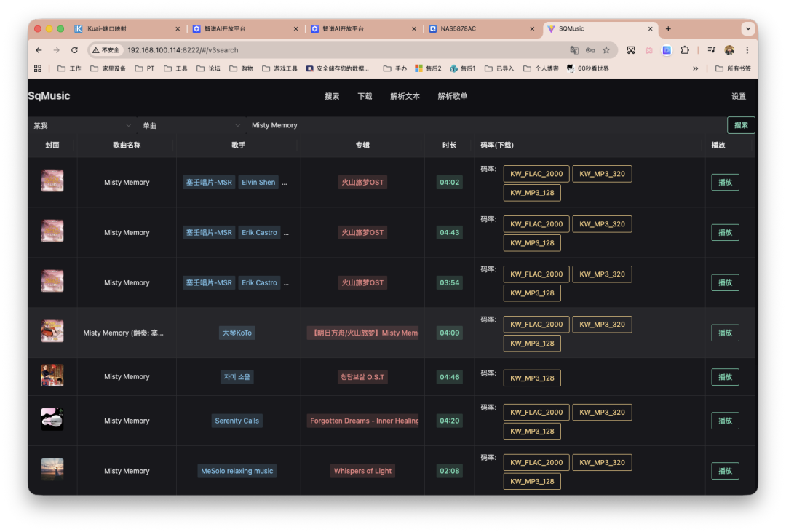Click the first album cover thumbnail
The height and width of the screenshot is (532, 786).
pyautogui.click(x=52, y=180)
